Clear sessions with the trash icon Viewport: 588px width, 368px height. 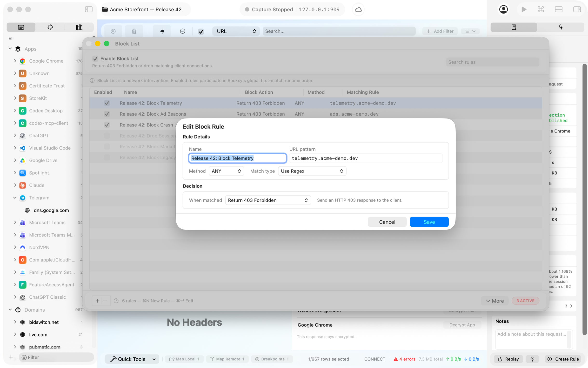(134, 31)
